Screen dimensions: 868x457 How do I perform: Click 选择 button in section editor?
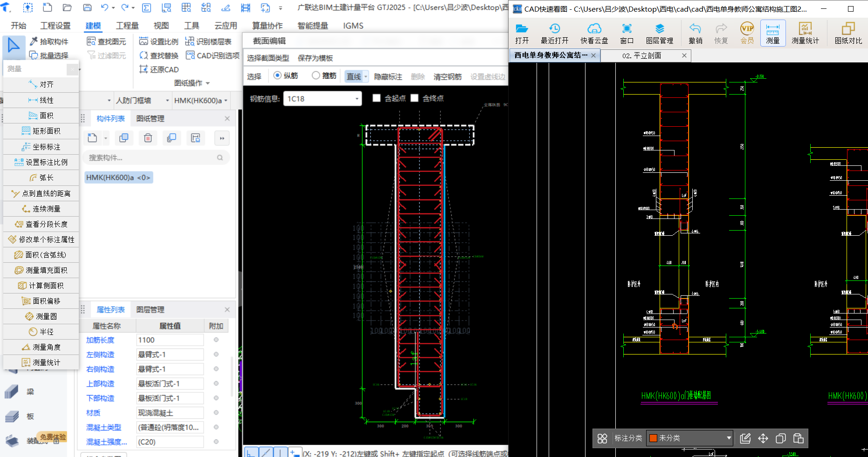(254, 77)
